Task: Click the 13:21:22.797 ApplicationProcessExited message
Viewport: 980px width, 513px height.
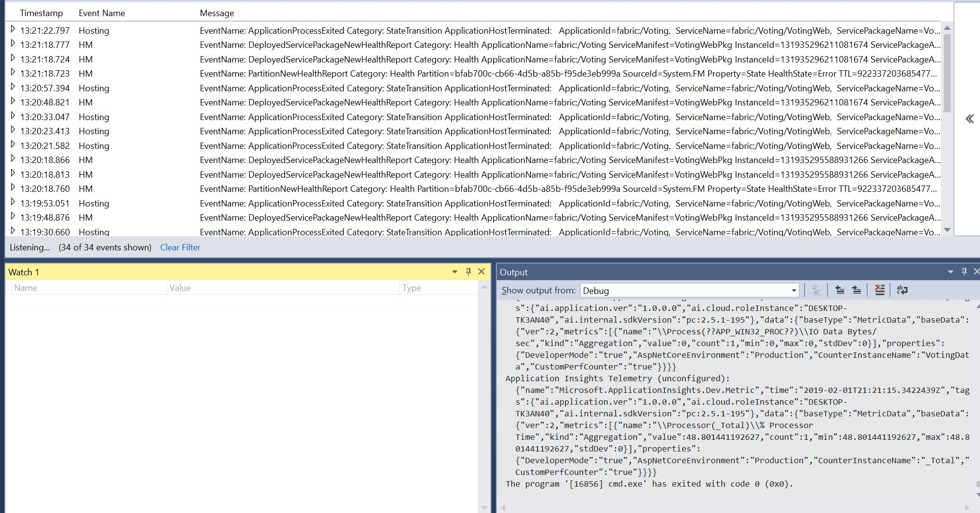Action: coord(570,30)
